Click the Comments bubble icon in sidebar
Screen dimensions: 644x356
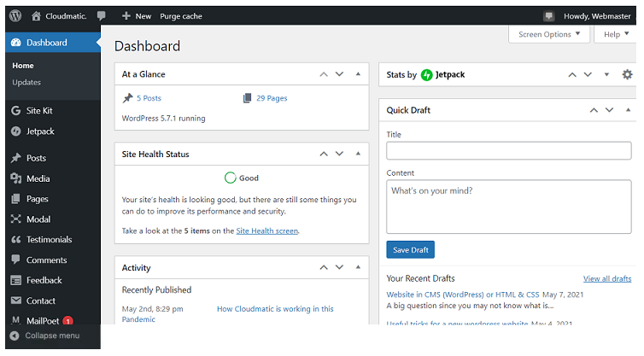pos(16,259)
